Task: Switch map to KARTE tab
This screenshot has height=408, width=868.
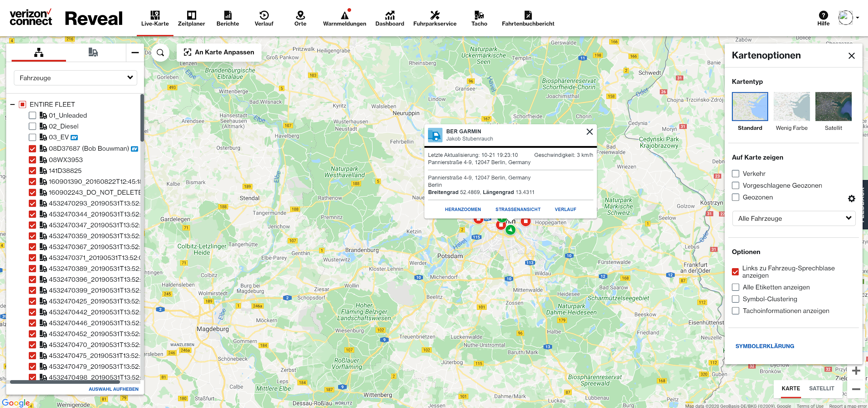Action: click(x=791, y=388)
